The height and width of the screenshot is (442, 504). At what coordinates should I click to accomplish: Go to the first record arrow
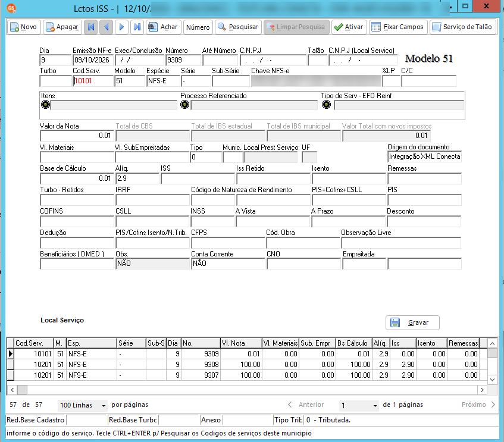[x=91, y=27]
